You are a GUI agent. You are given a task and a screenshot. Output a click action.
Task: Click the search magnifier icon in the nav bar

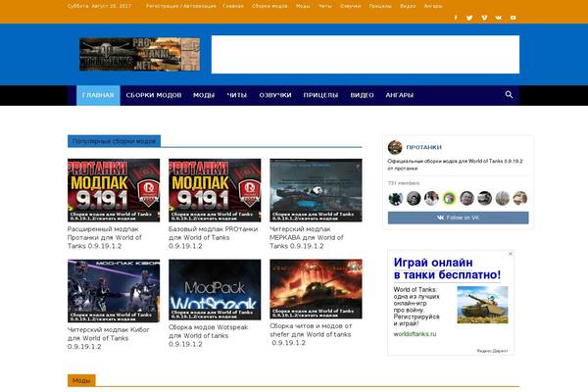tap(509, 94)
